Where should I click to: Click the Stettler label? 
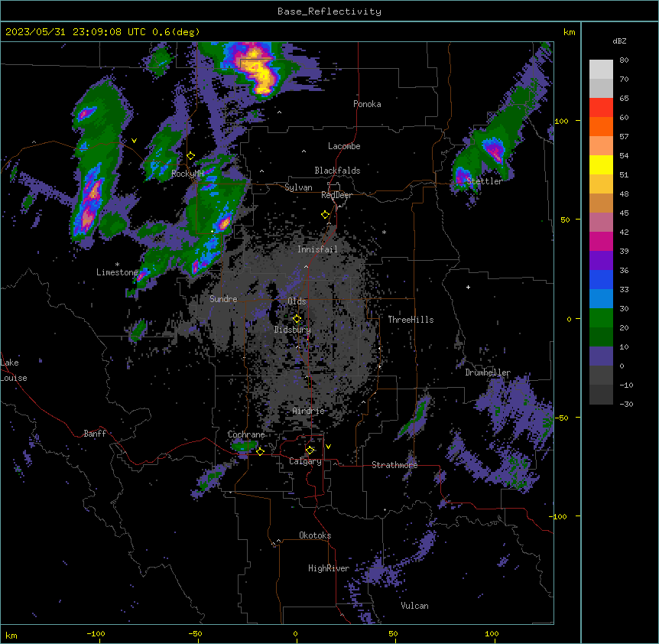485,181
